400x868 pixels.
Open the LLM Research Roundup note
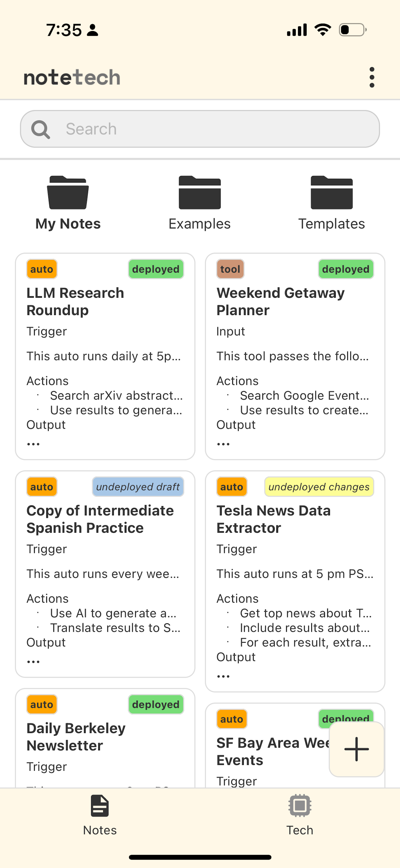click(x=75, y=301)
